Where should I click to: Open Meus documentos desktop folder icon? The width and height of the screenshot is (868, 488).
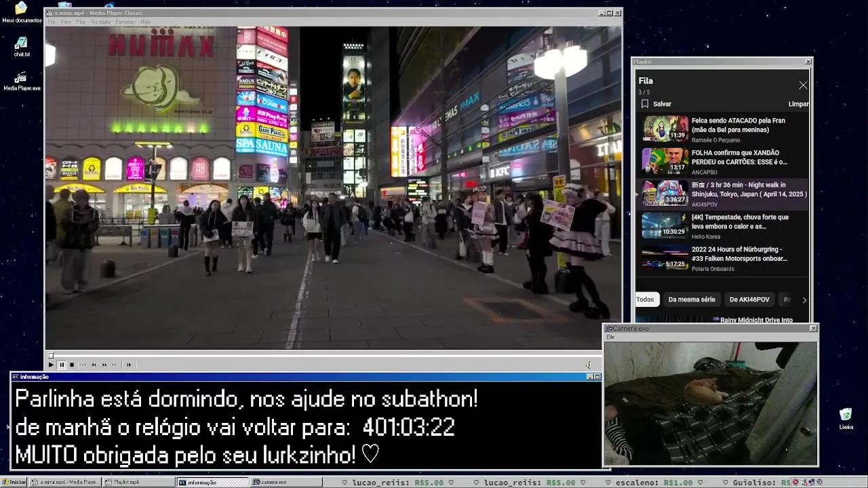pos(22,12)
